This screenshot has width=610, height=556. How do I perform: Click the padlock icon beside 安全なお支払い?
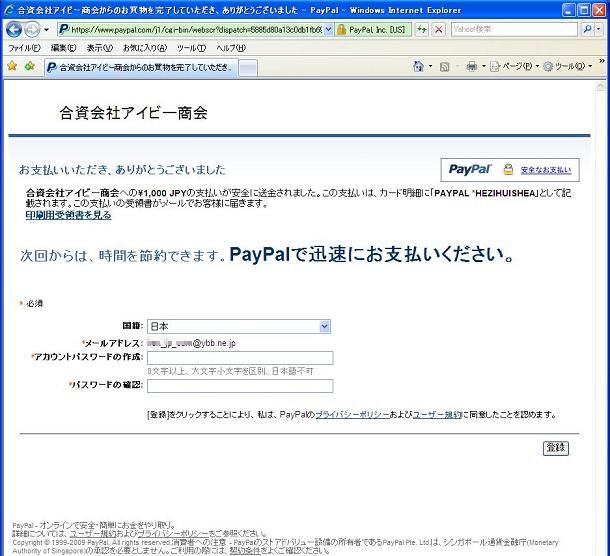(x=508, y=169)
